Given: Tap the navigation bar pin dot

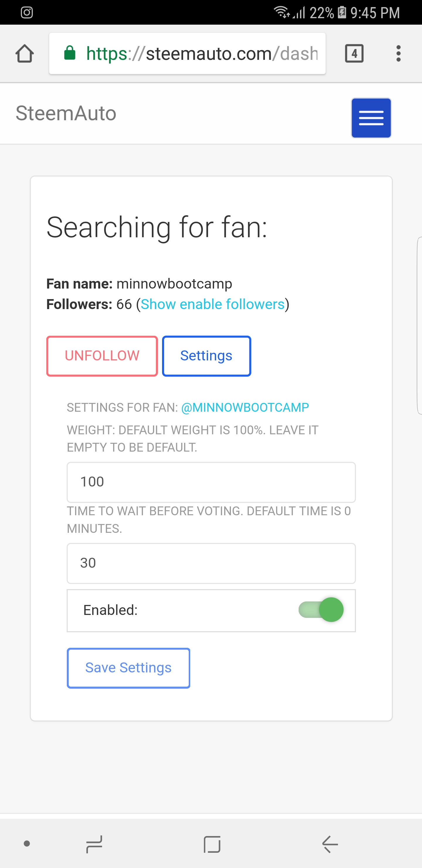Looking at the screenshot, I should (x=27, y=843).
